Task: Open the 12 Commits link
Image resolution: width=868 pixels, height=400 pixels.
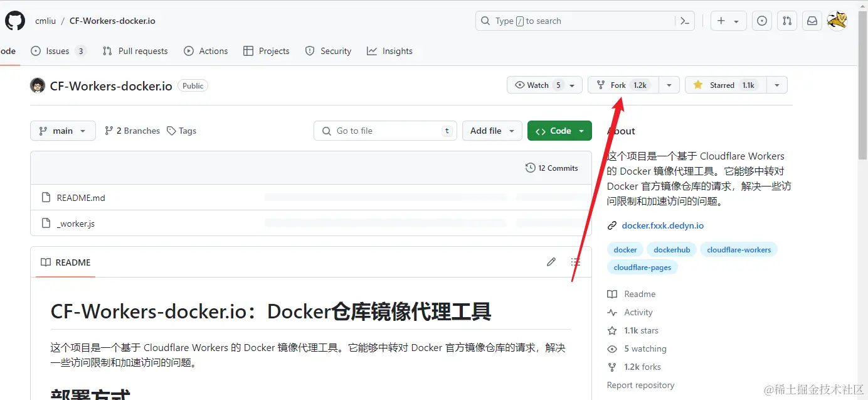Action: pos(552,168)
